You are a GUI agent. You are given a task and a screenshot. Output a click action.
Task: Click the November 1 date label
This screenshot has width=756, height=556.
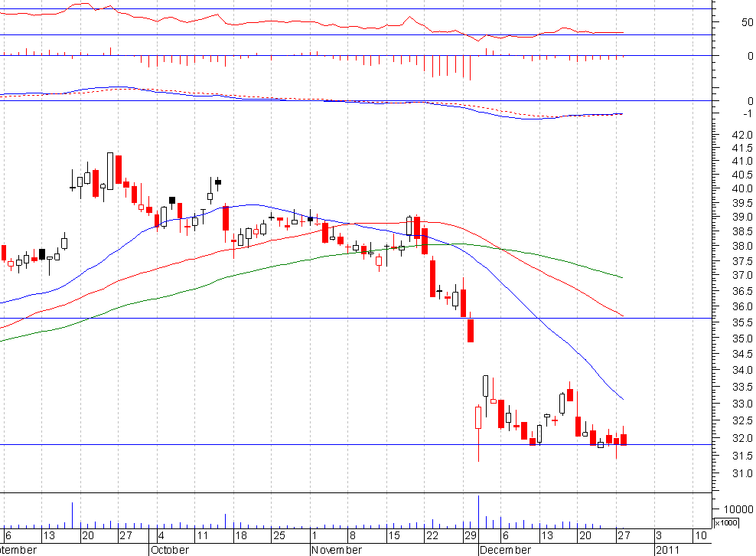pos(314,535)
